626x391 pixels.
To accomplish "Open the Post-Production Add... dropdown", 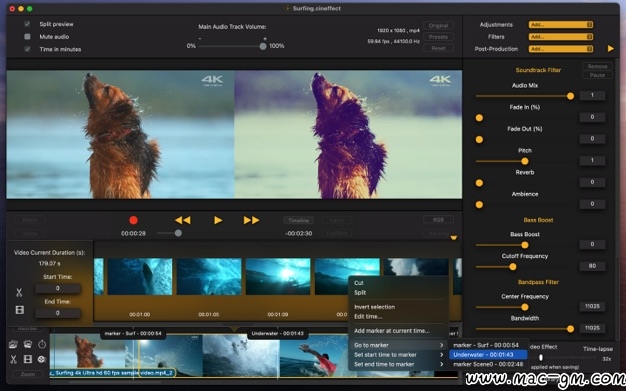I will point(561,49).
